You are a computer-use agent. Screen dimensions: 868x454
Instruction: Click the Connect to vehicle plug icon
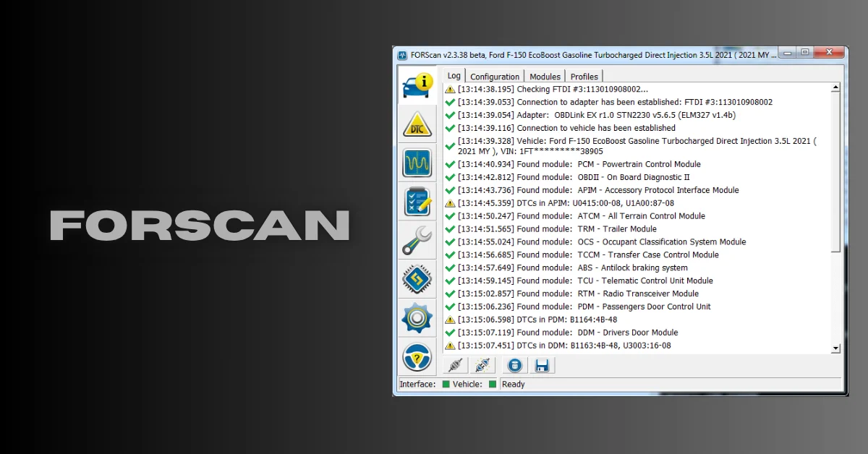click(455, 365)
